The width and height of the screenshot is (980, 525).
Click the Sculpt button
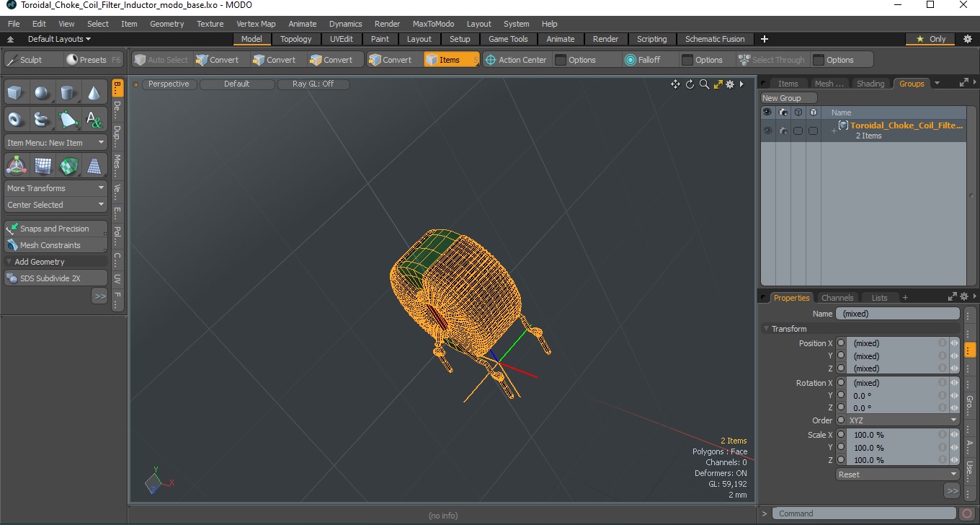(32, 60)
